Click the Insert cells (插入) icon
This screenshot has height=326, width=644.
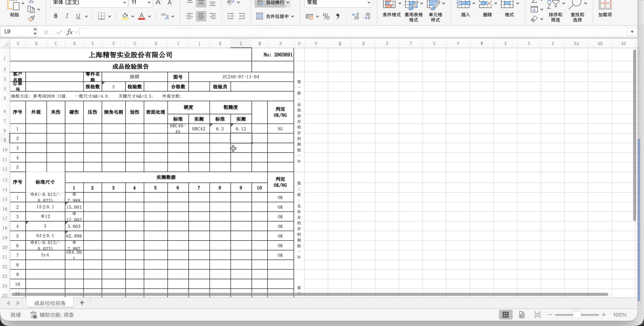pos(464,4)
